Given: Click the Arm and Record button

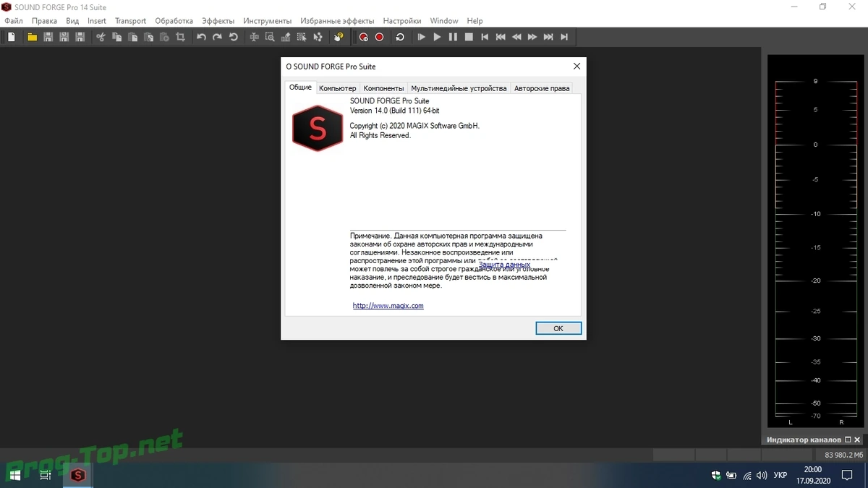Looking at the screenshot, I should coord(363,37).
